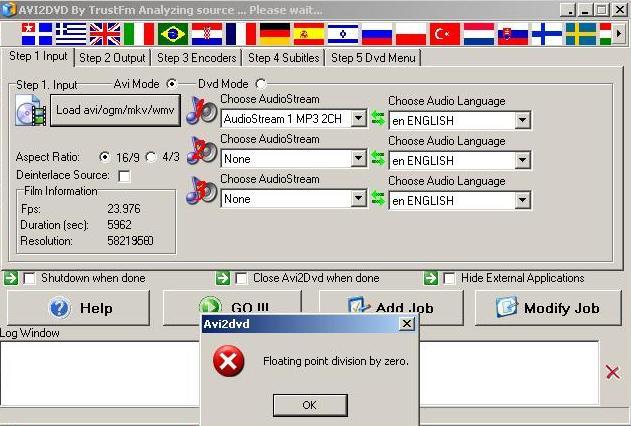Click the Load avi/ogm/mkv/wmv button
This screenshot has height=426, width=631.
115,110
